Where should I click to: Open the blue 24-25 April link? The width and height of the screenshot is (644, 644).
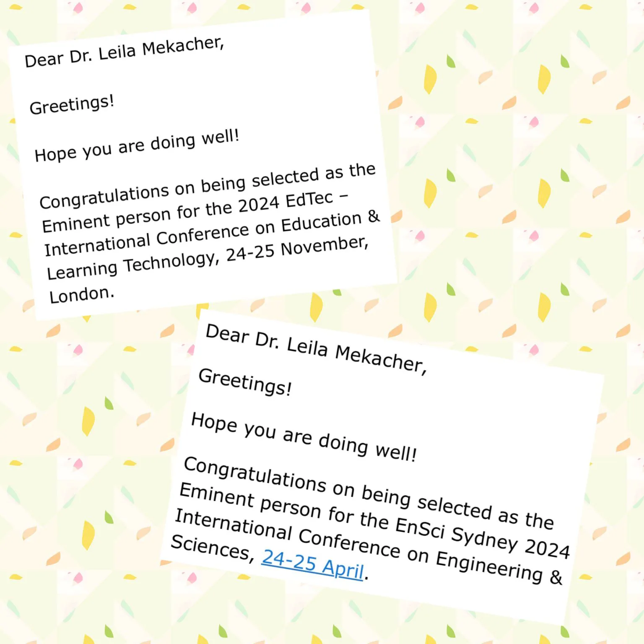(x=313, y=564)
